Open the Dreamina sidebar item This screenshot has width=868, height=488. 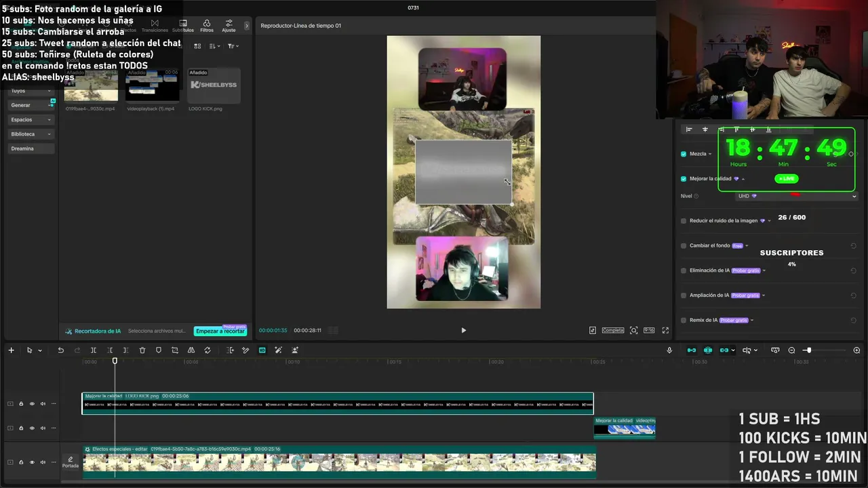coord(31,148)
